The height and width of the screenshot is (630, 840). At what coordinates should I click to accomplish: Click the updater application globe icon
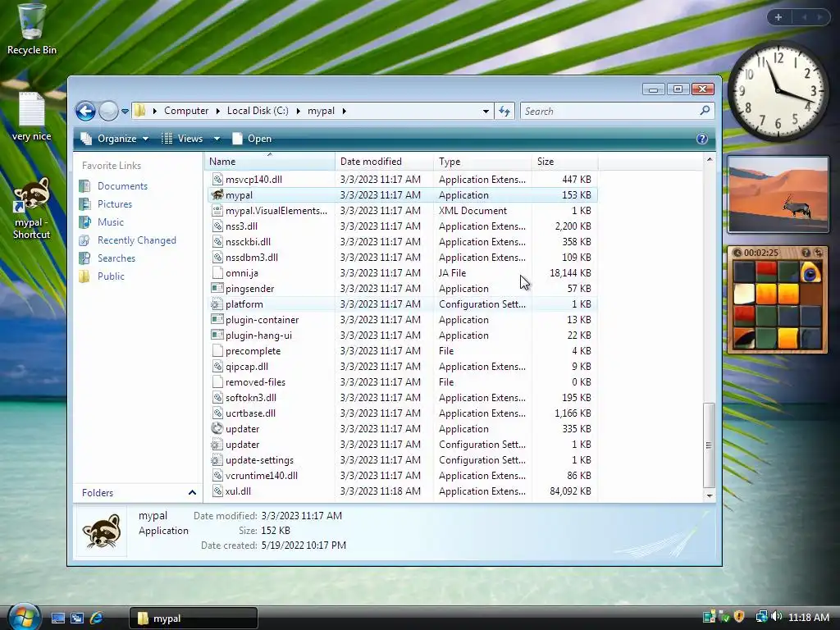[x=217, y=428]
